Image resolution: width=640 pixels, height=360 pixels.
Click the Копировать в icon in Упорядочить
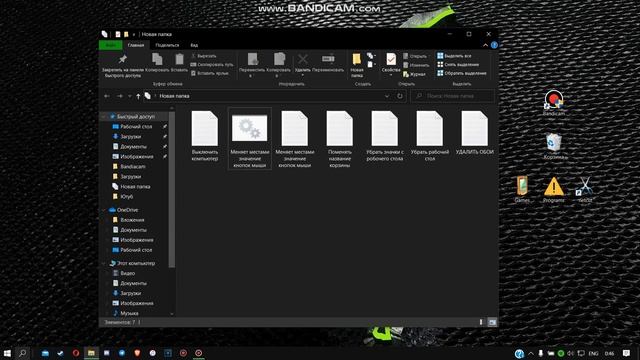point(279,60)
